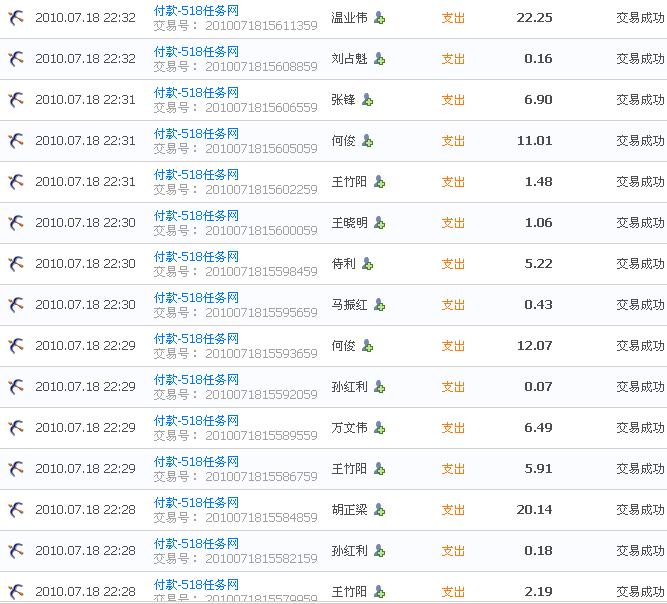Open 付款-518任务网 link in 胡正梁 row
The width and height of the screenshot is (667, 604).
tap(196, 502)
